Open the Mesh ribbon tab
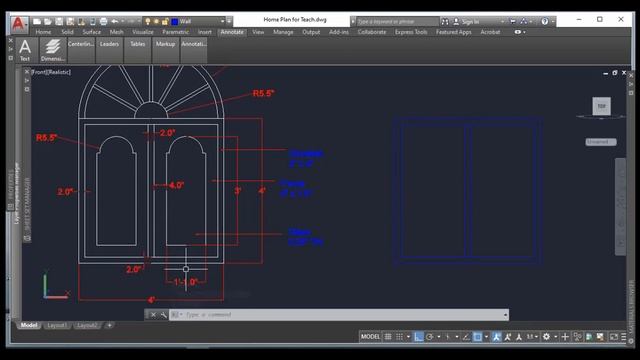The image size is (640, 360). click(x=116, y=32)
